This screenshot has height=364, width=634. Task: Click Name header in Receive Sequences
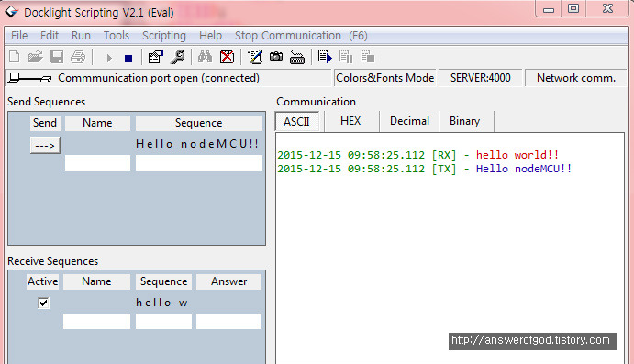[96, 281]
